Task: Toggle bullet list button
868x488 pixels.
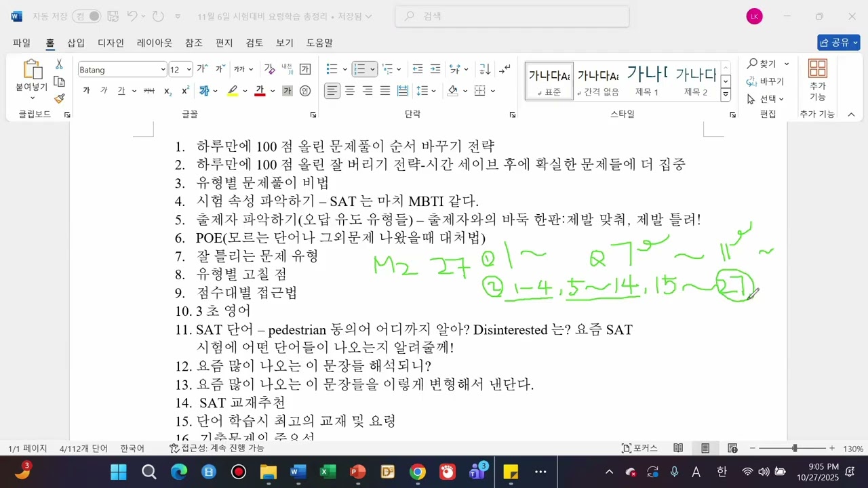Action: point(332,69)
